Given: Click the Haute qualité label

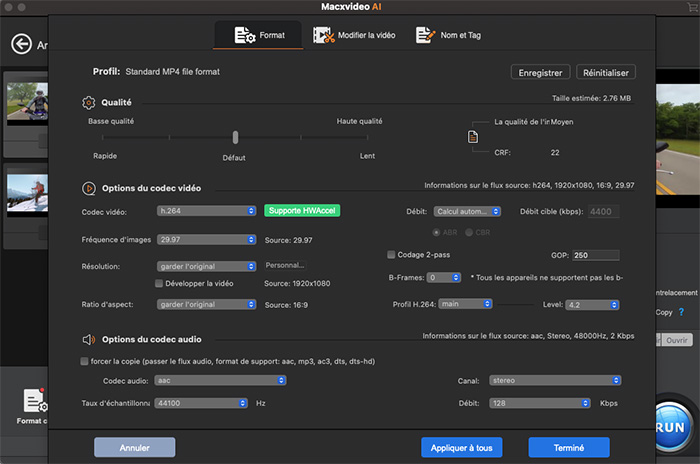Looking at the screenshot, I should 359,121.
